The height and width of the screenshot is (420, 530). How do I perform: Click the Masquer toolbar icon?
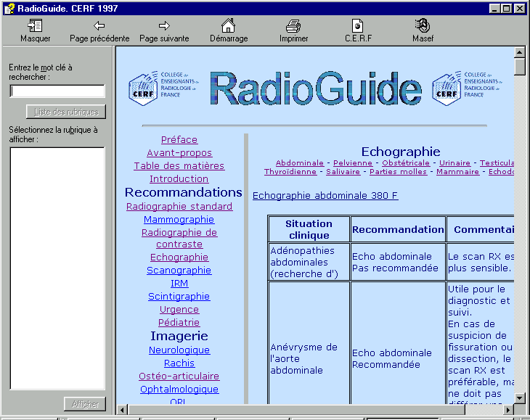click(x=35, y=25)
